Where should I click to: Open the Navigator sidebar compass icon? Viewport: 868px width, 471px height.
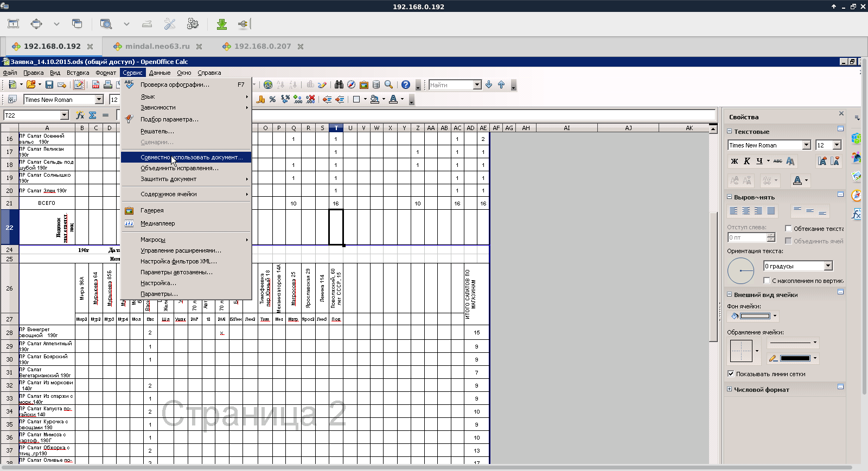point(857,195)
